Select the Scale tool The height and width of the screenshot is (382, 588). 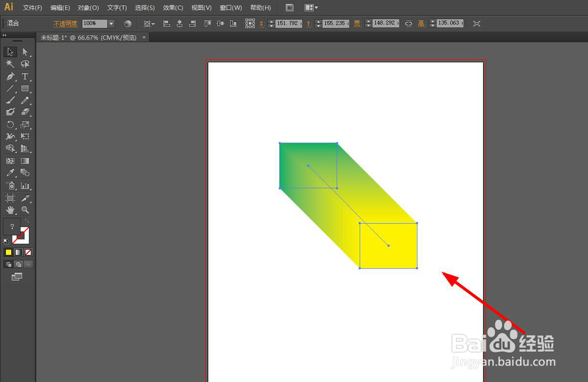(25, 125)
